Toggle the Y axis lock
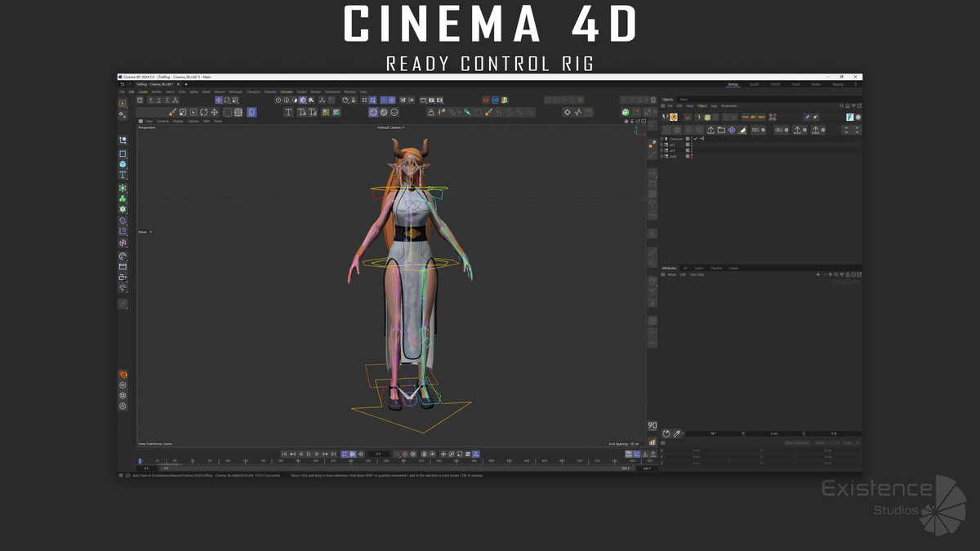 pyautogui.click(x=158, y=100)
